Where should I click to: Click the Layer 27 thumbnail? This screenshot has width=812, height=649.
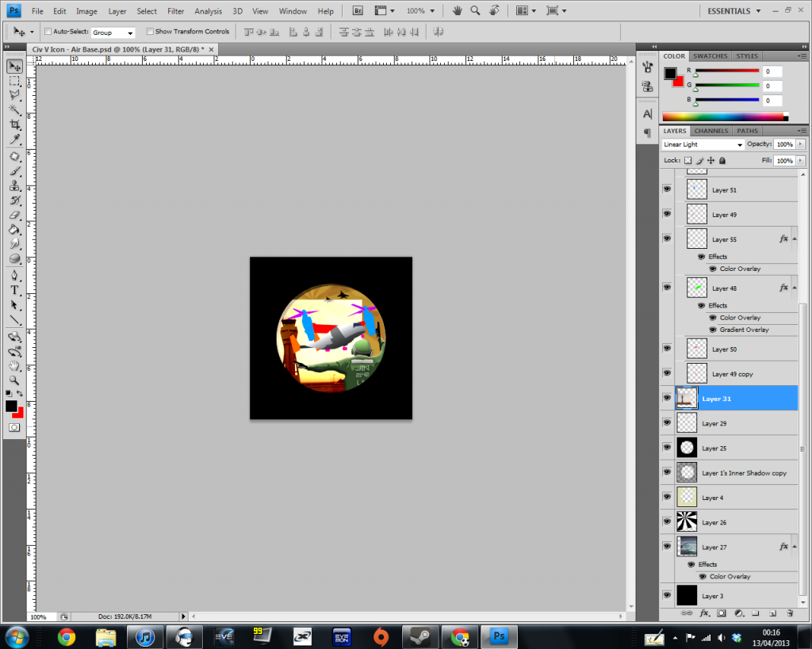click(687, 547)
